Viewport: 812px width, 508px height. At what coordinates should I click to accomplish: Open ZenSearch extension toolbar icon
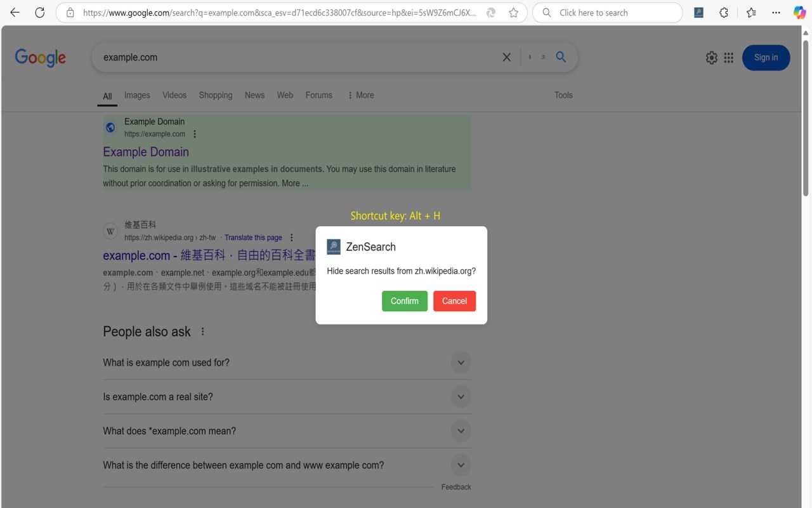pyautogui.click(x=698, y=13)
